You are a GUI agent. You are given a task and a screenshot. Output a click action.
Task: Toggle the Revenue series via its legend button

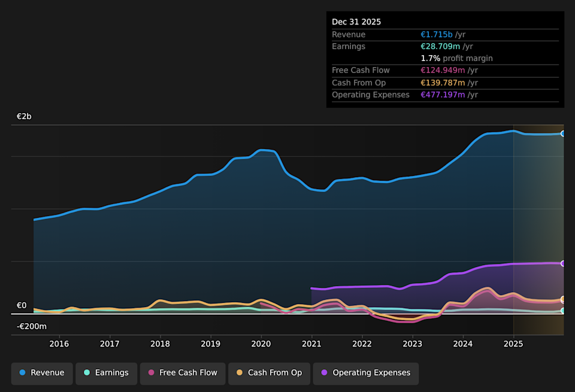(x=41, y=373)
